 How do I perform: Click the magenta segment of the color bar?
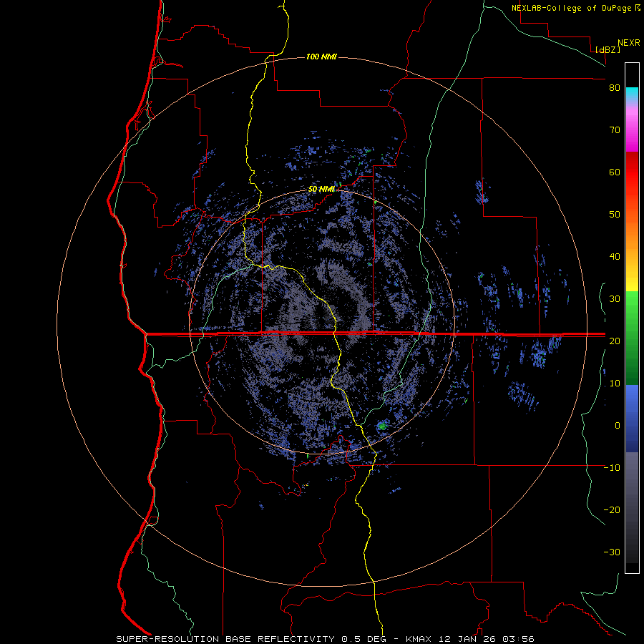point(632,132)
